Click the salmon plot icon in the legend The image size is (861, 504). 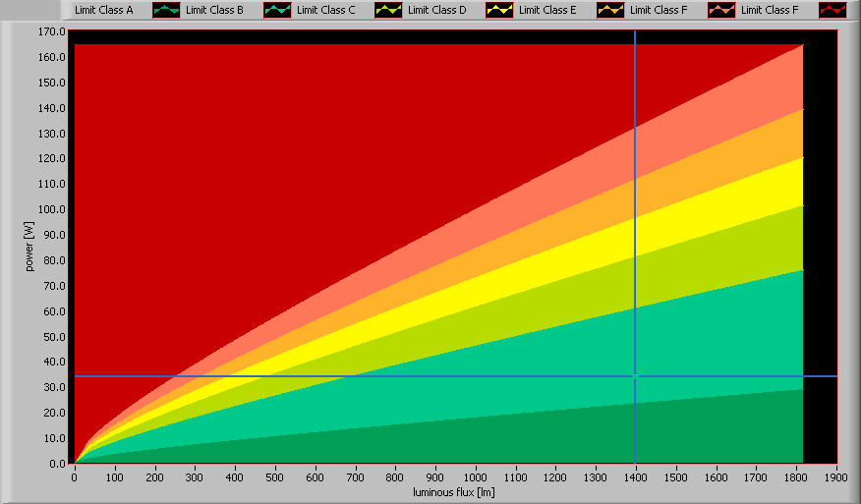click(x=721, y=10)
